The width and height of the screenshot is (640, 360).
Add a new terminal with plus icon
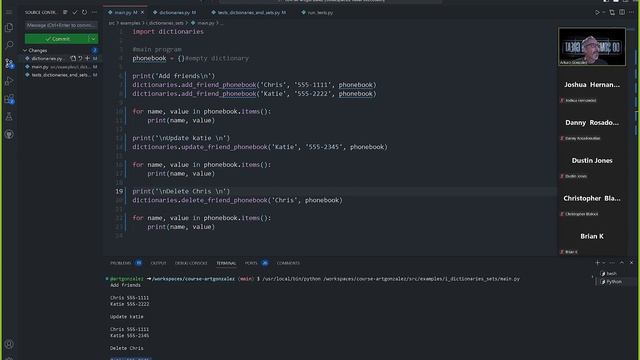(597, 263)
